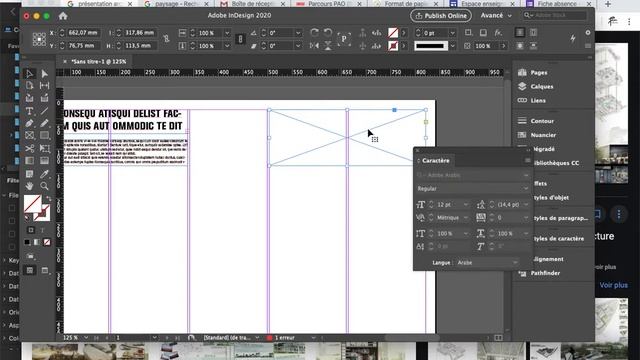
Task: Open Langue dropdown showing Arabe
Action: tap(487, 262)
